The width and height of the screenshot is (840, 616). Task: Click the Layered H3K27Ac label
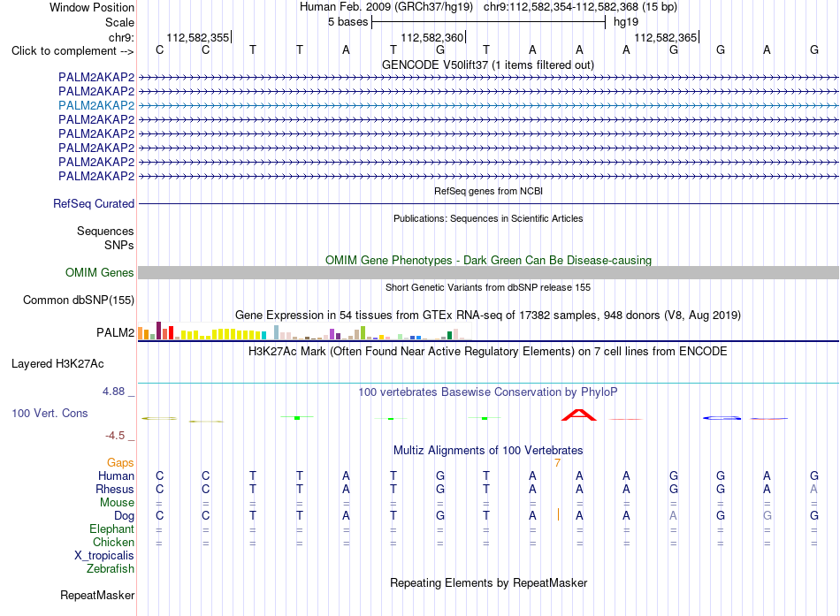[57, 364]
